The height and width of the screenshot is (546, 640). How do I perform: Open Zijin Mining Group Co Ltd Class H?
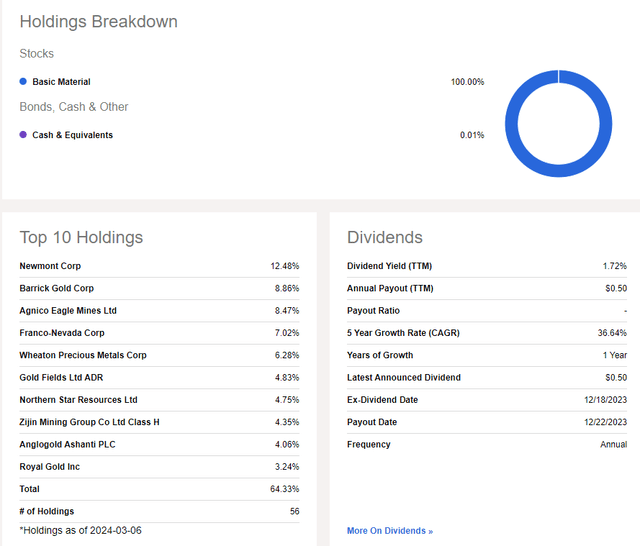(89, 422)
